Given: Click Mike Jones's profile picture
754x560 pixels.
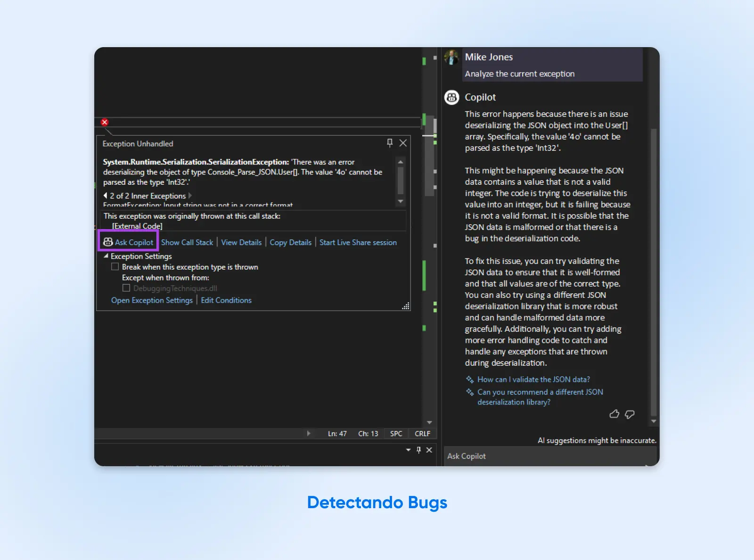Looking at the screenshot, I should 451,58.
